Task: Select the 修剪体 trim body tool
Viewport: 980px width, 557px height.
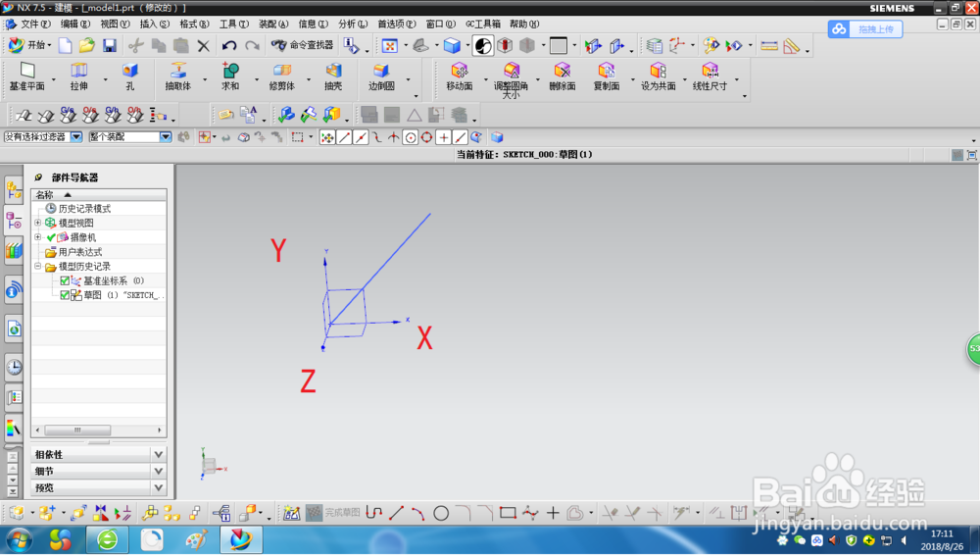Action: click(282, 76)
